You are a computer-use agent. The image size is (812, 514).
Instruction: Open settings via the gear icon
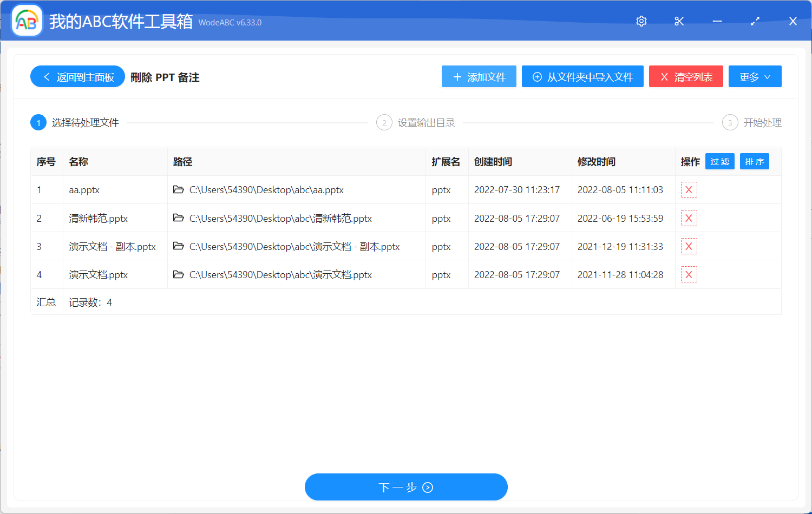(x=641, y=21)
